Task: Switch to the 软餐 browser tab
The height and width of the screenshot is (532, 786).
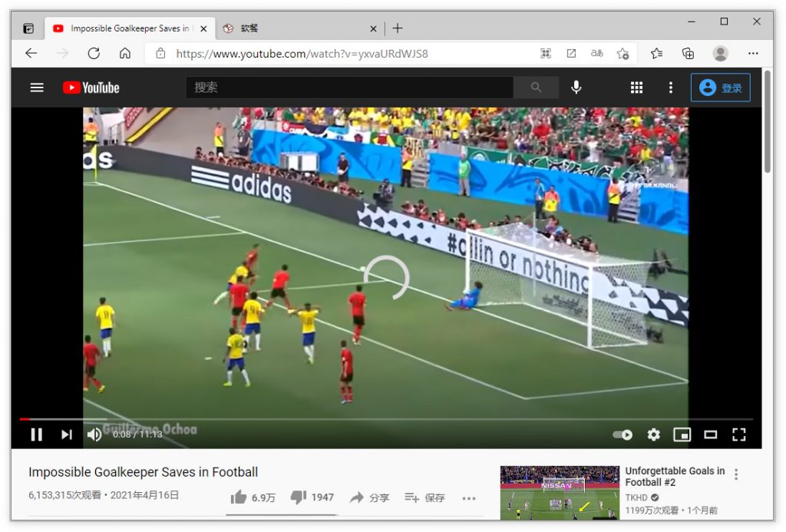Action: pos(296,28)
